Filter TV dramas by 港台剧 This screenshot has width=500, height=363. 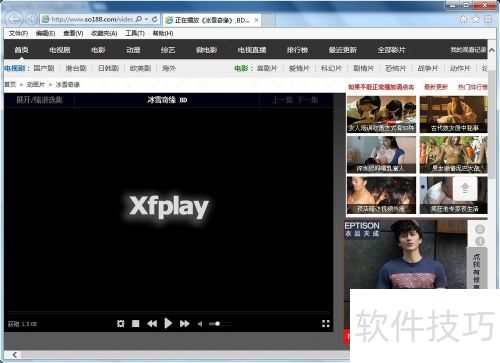(76, 68)
